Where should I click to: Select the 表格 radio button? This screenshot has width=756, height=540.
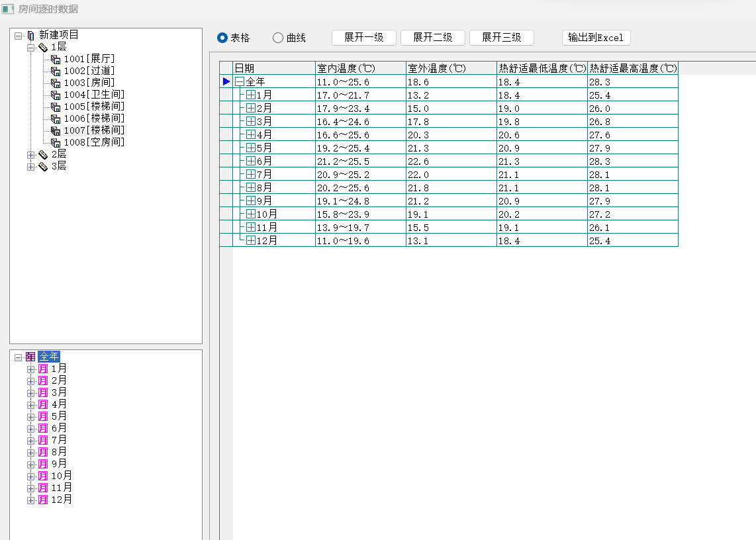click(x=222, y=38)
